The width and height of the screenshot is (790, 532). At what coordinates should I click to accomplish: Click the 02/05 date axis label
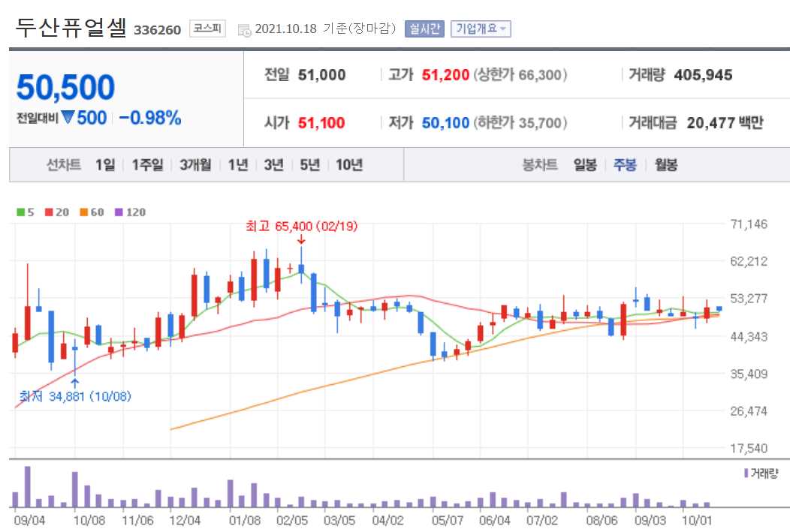(292, 520)
